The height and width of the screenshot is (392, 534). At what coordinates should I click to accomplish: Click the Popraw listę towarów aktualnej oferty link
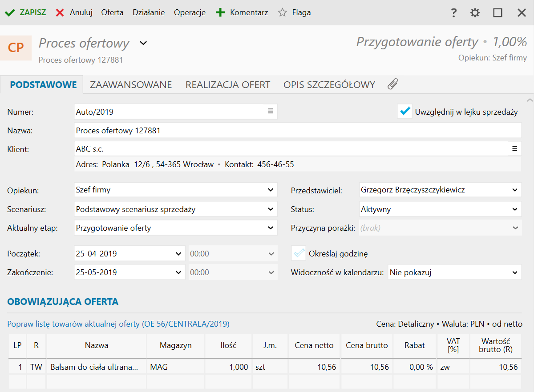tap(118, 324)
